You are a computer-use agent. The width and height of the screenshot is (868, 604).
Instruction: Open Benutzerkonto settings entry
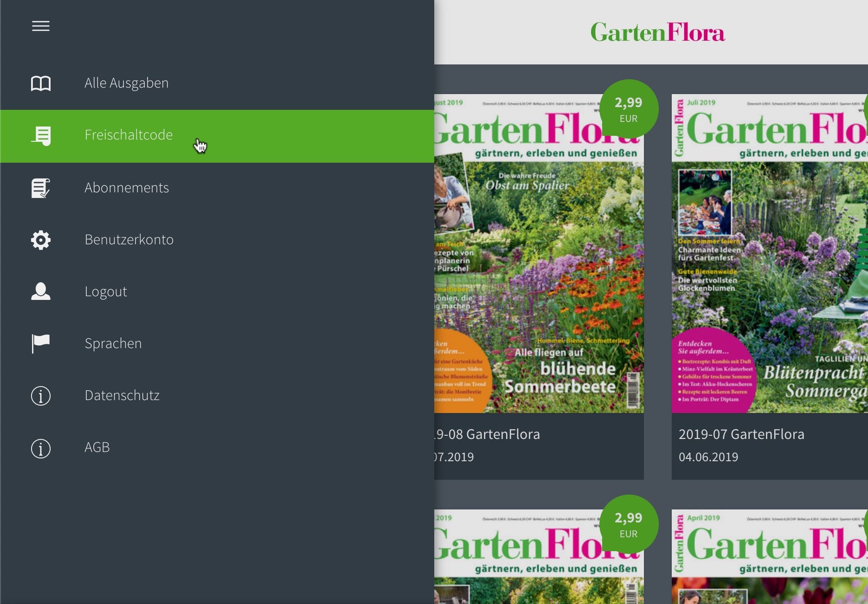pyautogui.click(x=217, y=240)
